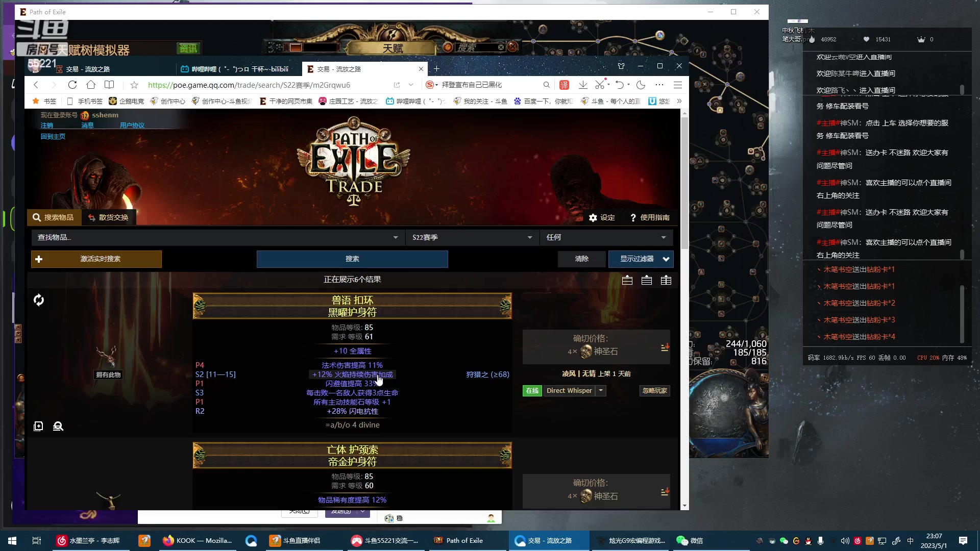Viewport: 980px width, 551px height.
Task: Click the taskbar volume speaker icon
Action: click(x=845, y=541)
